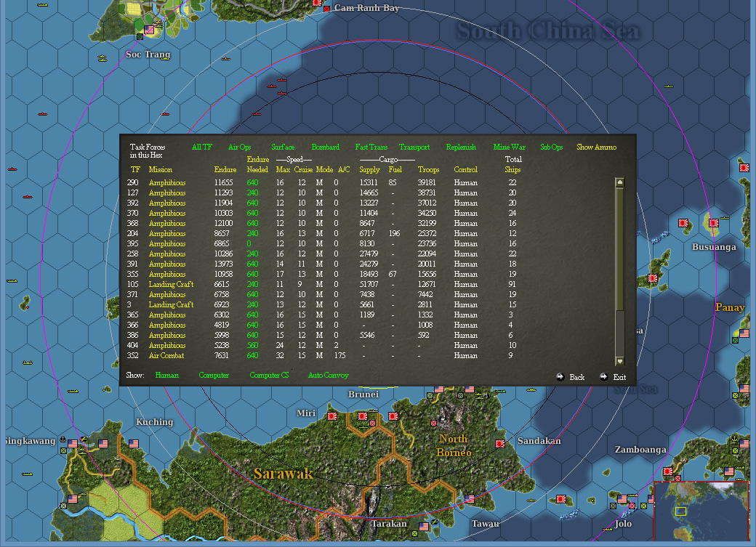Open Amphibious mission of TF 290
Image resolution: width=756 pixels, height=547 pixels.
(x=166, y=182)
